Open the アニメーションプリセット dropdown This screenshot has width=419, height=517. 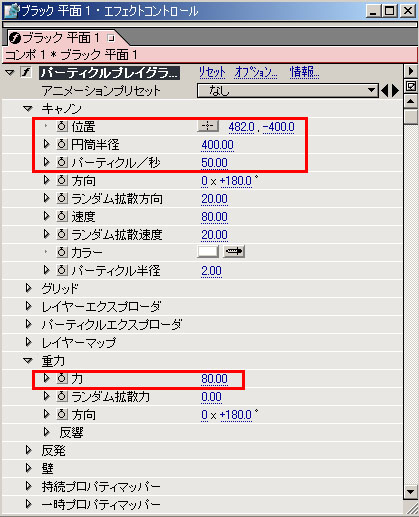point(288,91)
